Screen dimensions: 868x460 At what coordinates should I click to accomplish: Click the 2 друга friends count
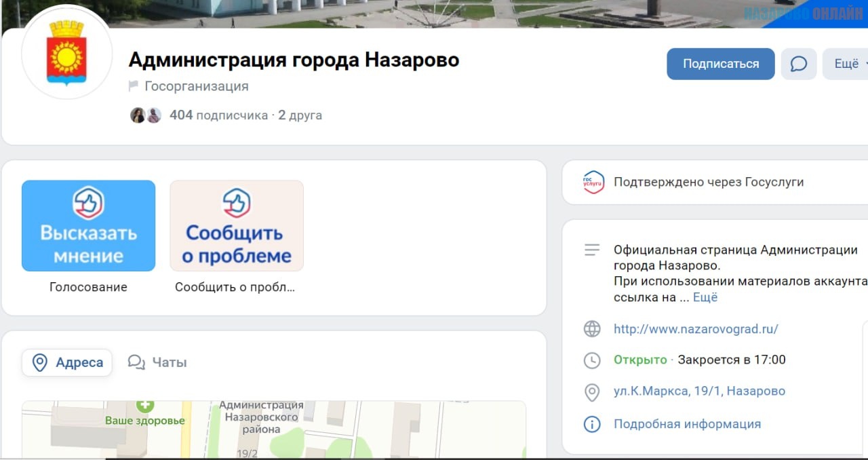tap(300, 115)
